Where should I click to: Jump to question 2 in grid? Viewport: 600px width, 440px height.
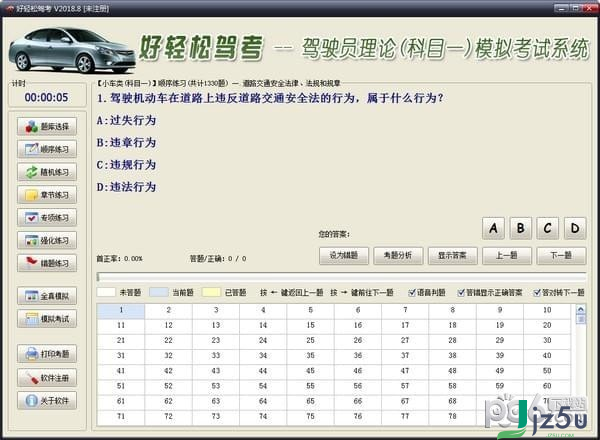coord(168,310)
